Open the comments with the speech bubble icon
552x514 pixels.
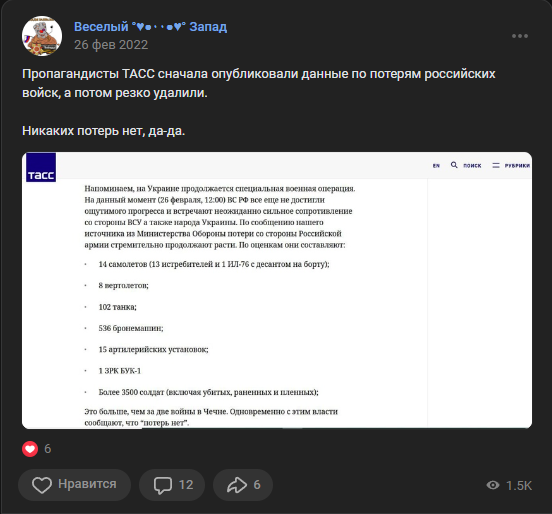tap(163, 485)
